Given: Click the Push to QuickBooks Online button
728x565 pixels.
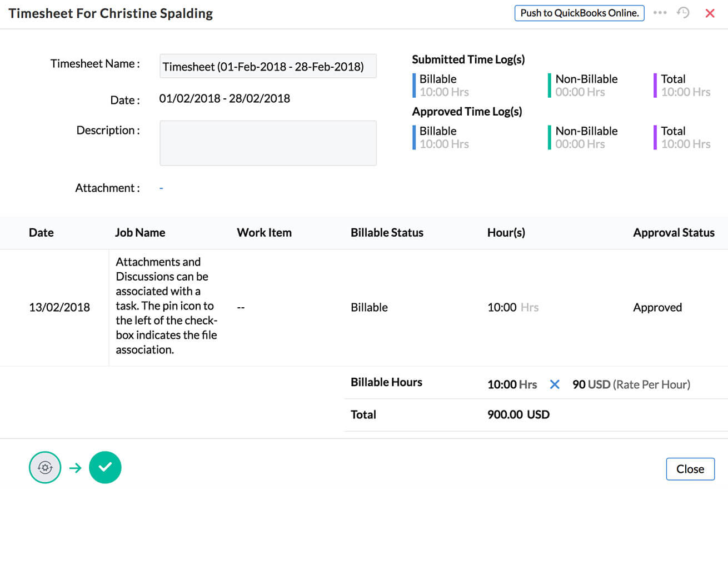Looking at the screenshot, I should click(x=579, y=13).
